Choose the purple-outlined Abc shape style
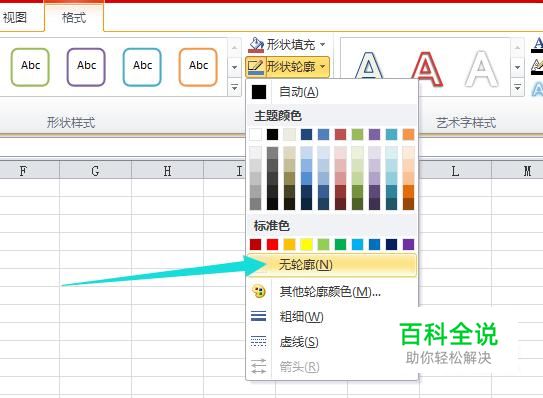The height and width of the screenshot is (398, 543). click(86, 67)
